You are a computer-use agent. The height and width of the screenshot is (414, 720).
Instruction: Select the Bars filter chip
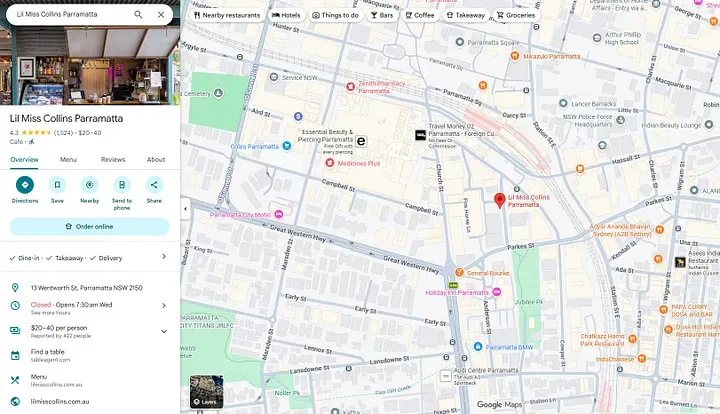click(x=382, y=15)
